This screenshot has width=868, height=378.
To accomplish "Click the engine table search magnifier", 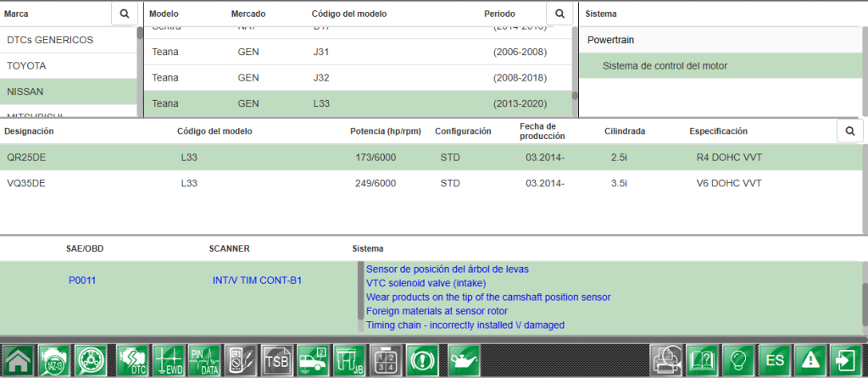I will tap(850, 131).
